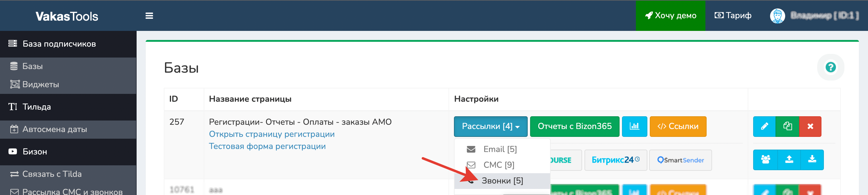Expand Тильда sidebar section
The width and height of the screenshot is (868, 195).
tap(36, 107)
